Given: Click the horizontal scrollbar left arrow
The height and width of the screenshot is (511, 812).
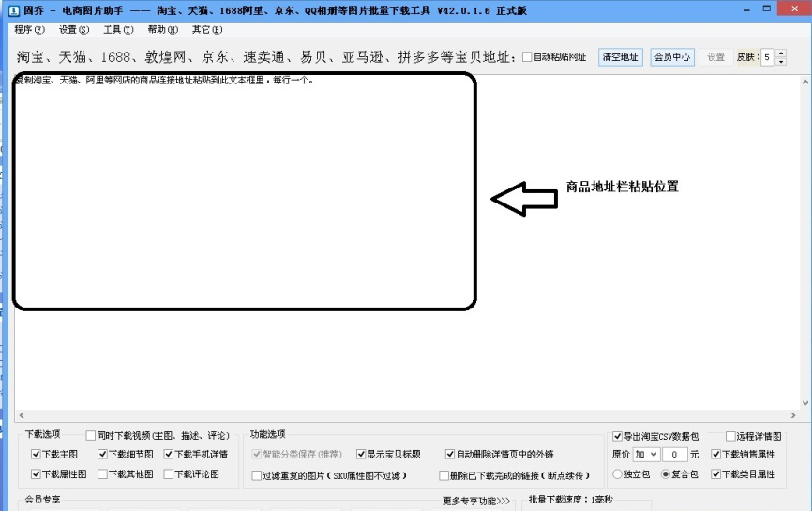Looking at the screenshot, I should pos(22,415).
